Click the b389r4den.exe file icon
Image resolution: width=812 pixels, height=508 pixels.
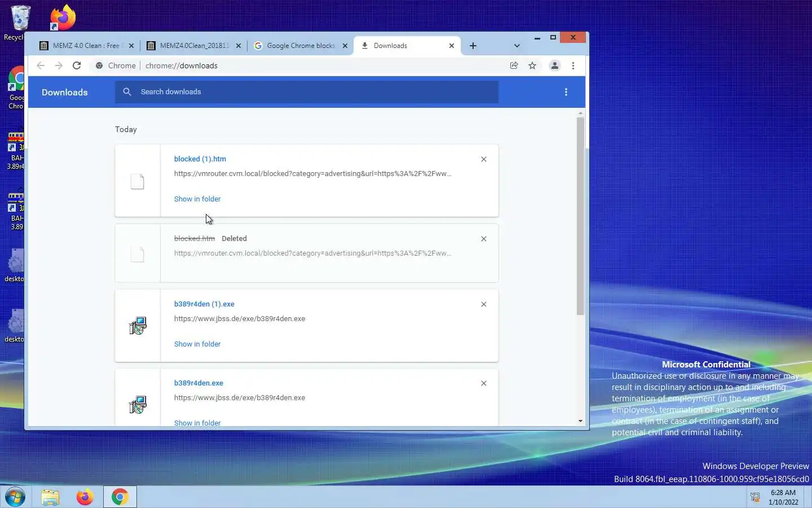pos(138,405)
